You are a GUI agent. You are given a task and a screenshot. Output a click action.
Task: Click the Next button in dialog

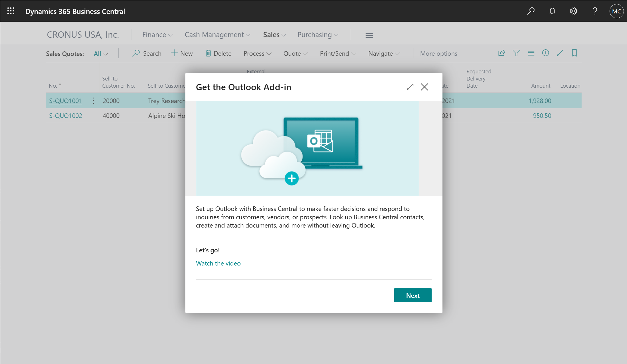[412, 295]
